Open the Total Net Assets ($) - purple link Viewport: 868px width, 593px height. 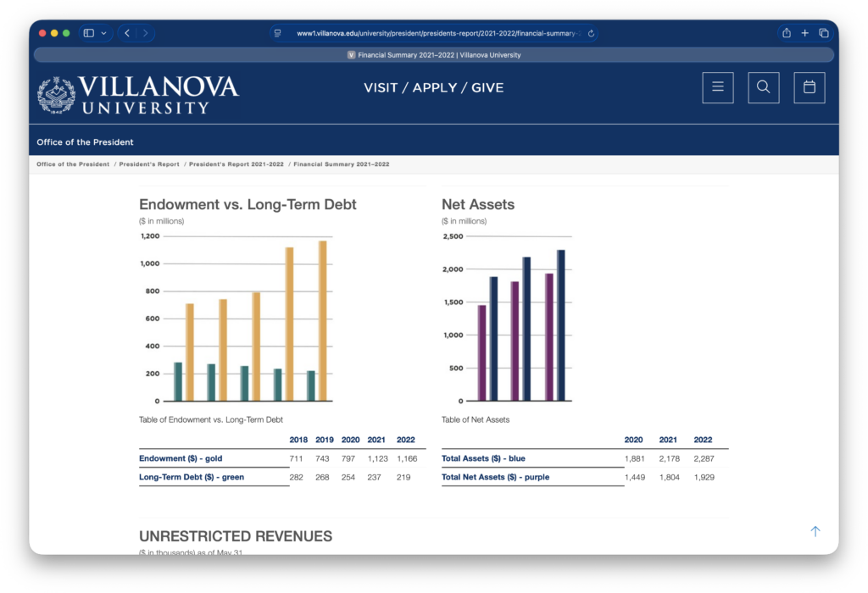496,477
